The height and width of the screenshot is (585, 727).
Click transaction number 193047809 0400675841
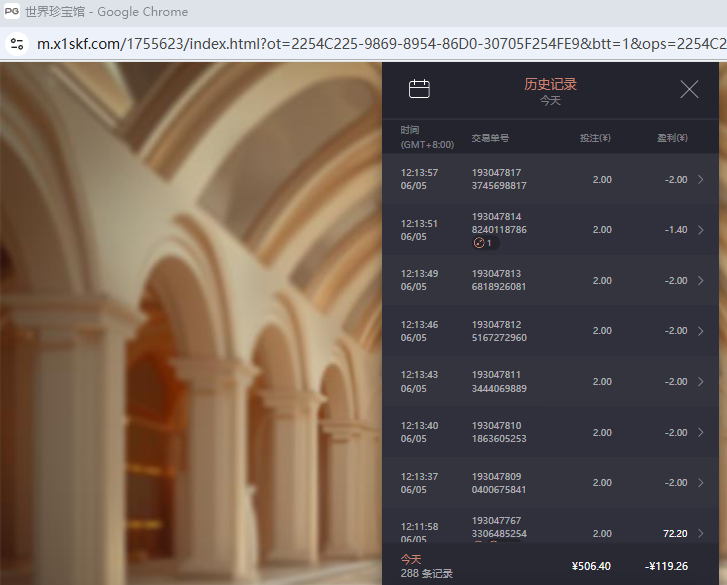(499, 483)
